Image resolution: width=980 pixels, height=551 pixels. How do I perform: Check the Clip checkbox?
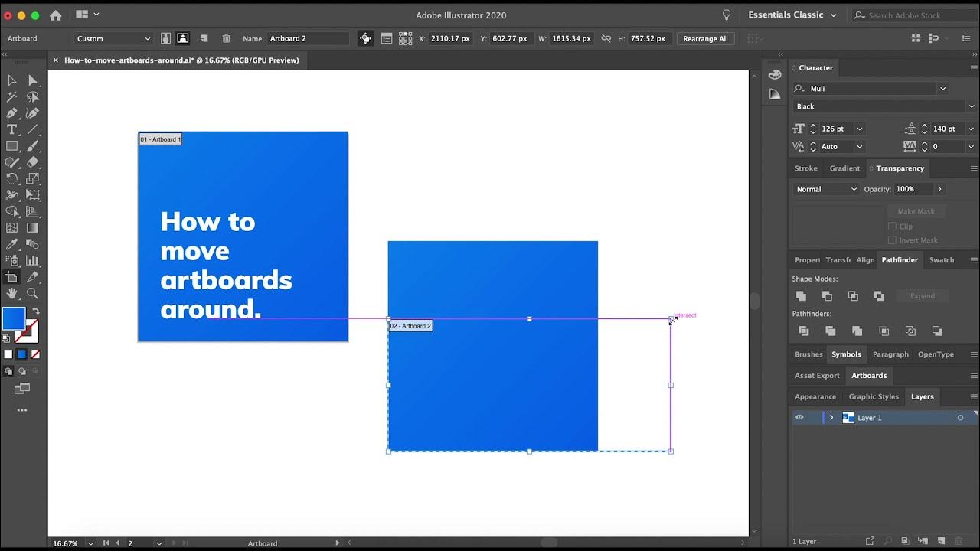coord(892,227)
